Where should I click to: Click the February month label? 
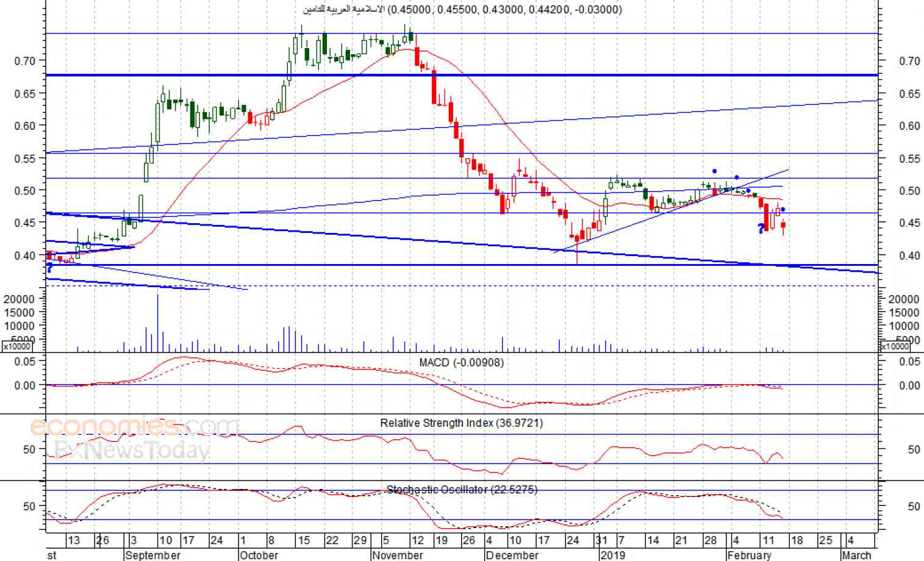click(749, 555)
